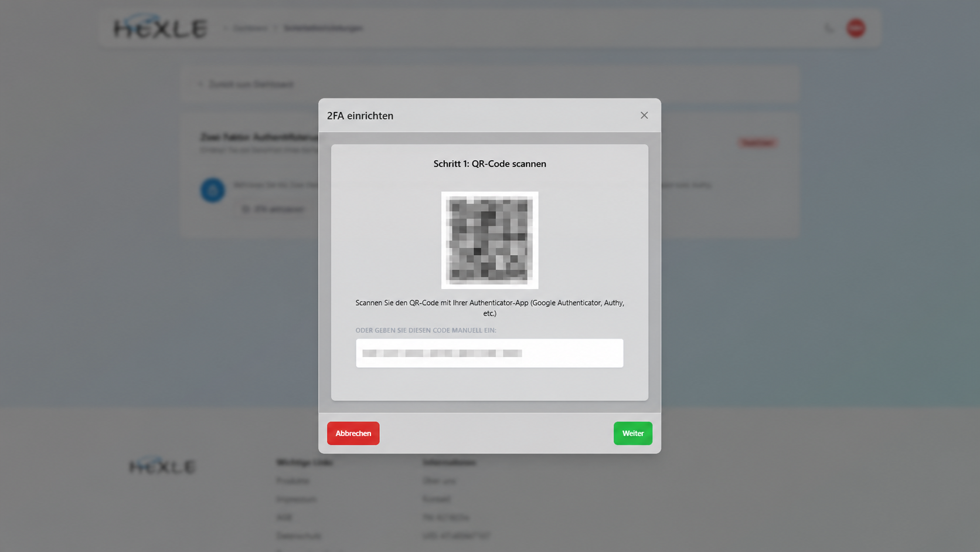Open the Datenschutz footer link

pyautogui.click(x=299, y=536)
